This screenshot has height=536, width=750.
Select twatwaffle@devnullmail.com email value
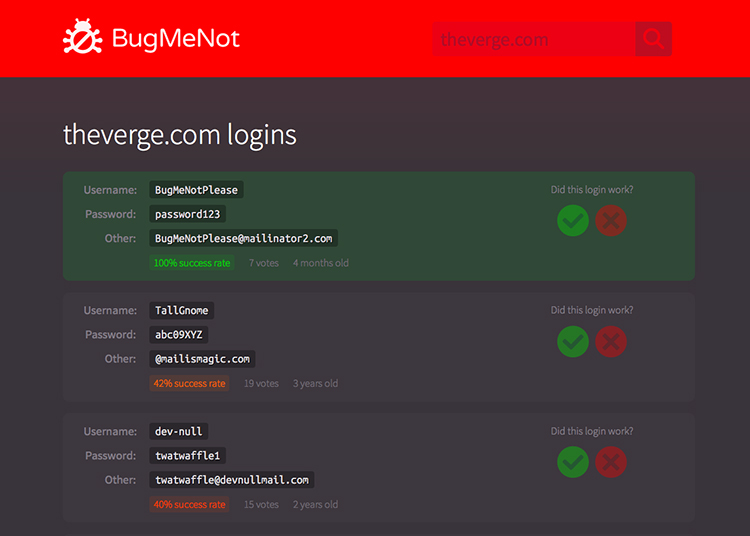coord(232,480)
